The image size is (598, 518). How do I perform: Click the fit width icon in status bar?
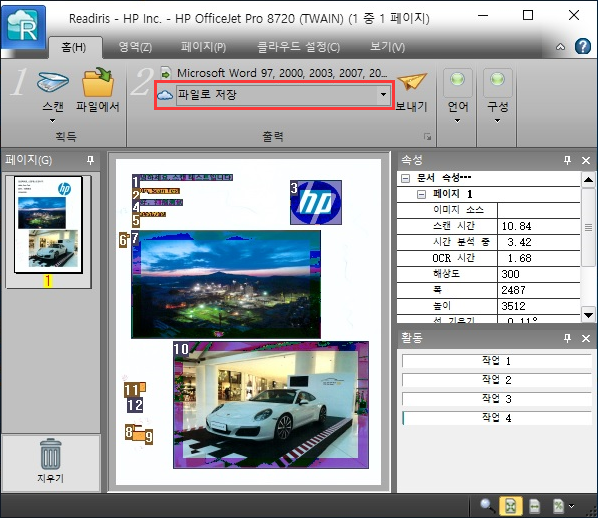(535, 506)
